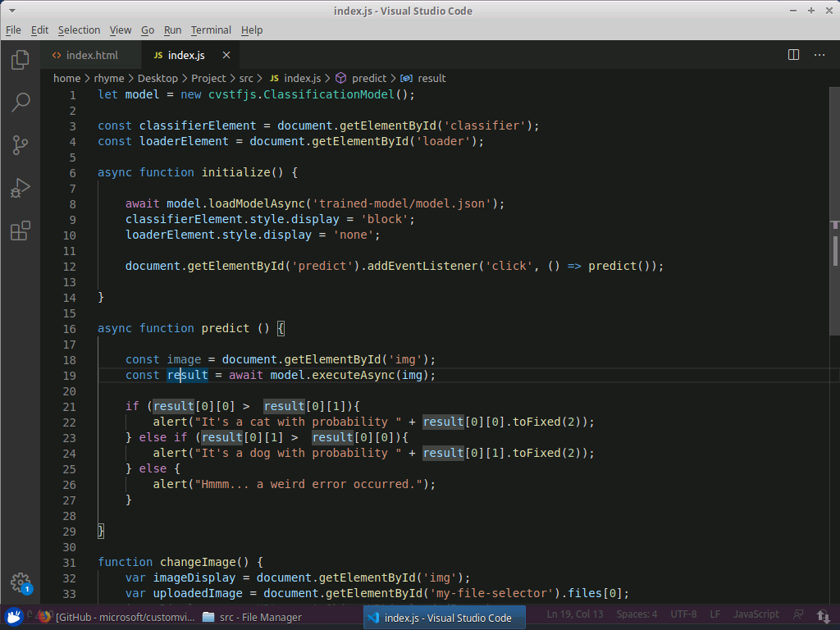Click function name 'changeImage' on line 31
The height and width of the screenshot is (630, 840).
[x=198, y=562]
